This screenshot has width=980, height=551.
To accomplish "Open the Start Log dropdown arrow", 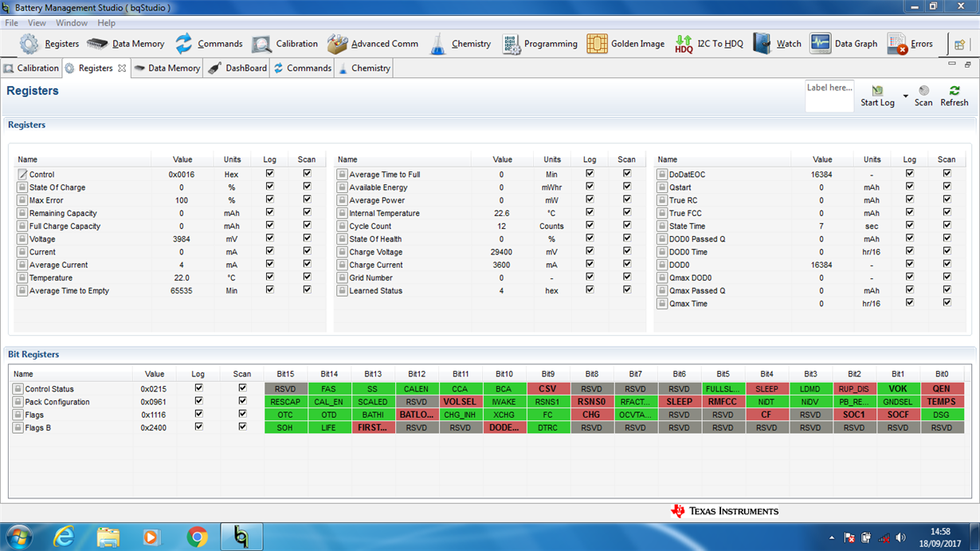I will [906, 96].
